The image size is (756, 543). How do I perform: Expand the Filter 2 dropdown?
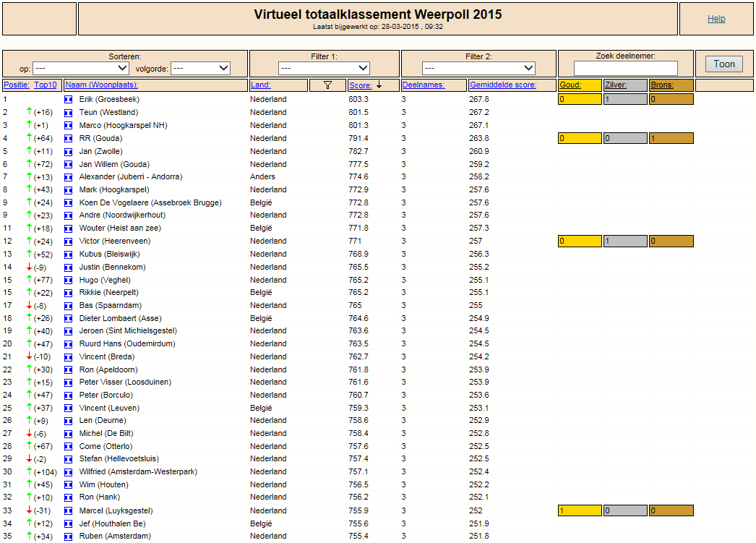tap(478, 69)
